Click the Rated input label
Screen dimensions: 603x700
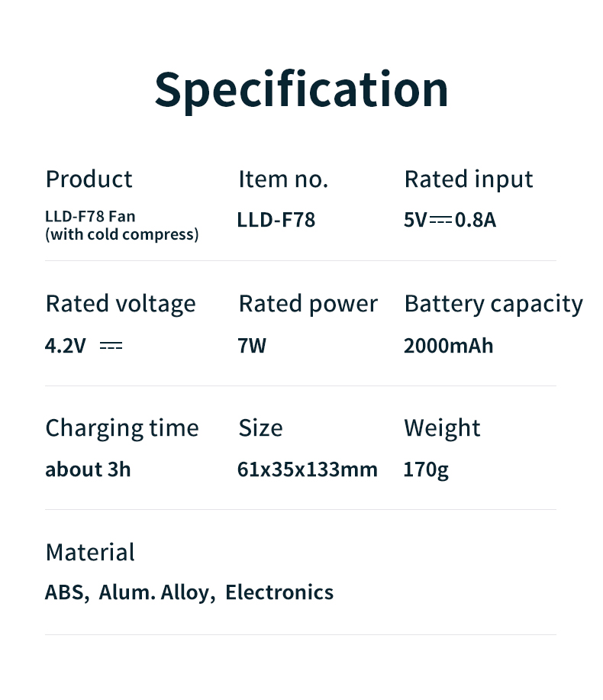468,179
